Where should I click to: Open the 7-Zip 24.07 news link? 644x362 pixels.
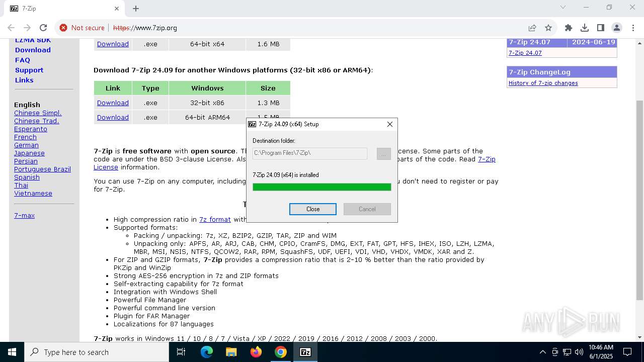[x=525, y=53]
